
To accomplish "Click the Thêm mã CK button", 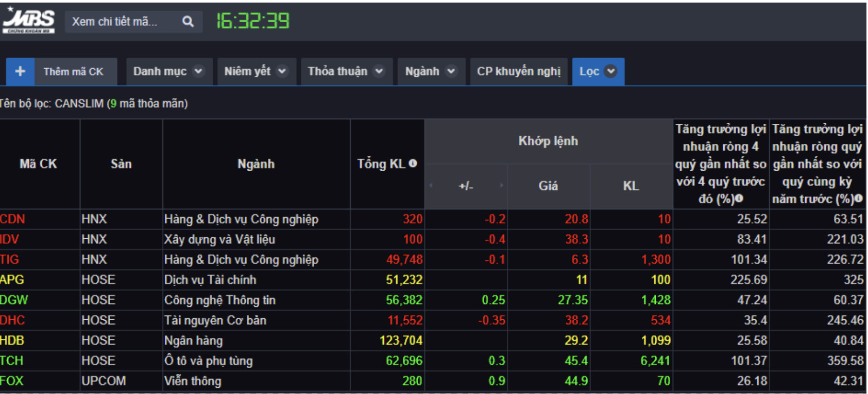I will coord(73,72).
